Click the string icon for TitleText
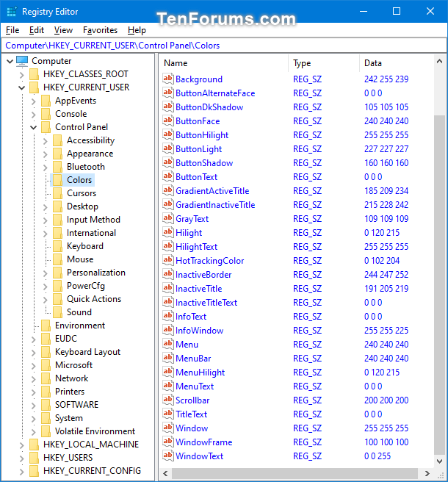The height and width of the screenshot is (482, 448). coord(167,414)
